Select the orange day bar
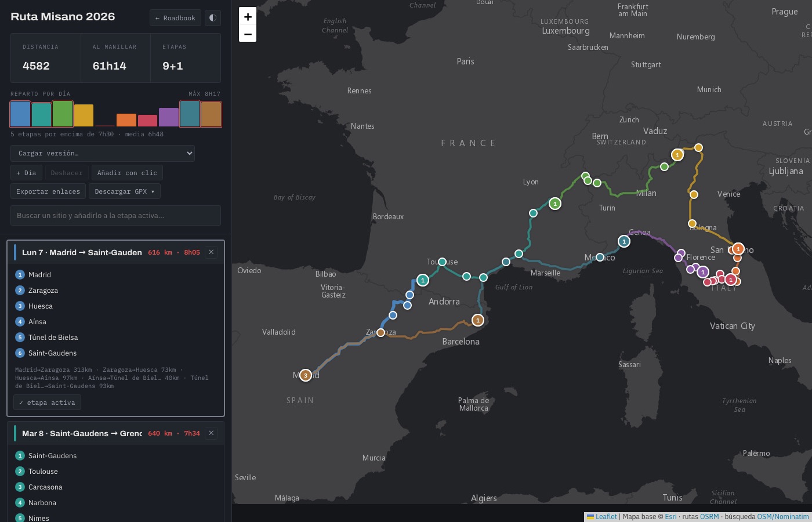812x522 pixels. (126, 120)
